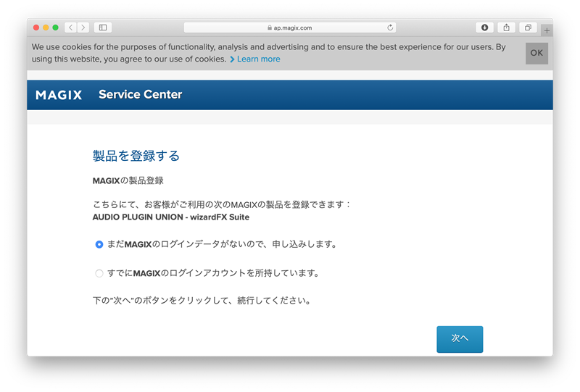Image resolution: width=580 pixels, height=392 pixels.
Task: Open a new tab with plus icon
Action: tap(547, 30)
